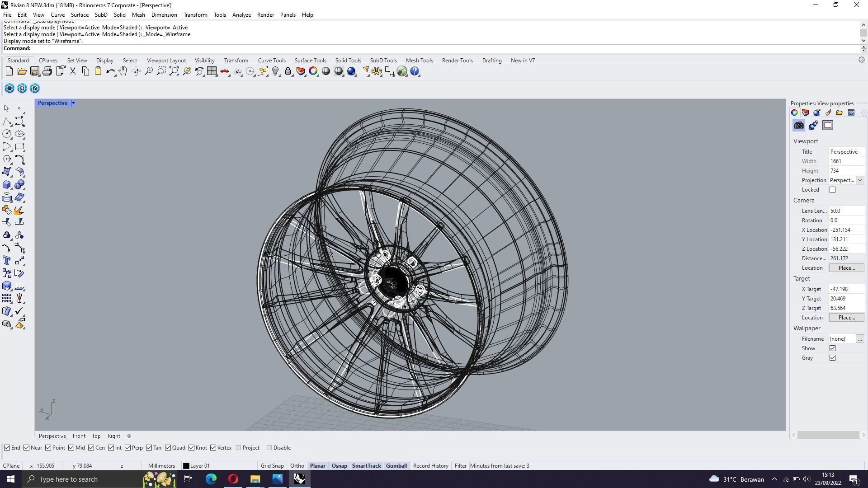Open the Projection dropdown
Image resolution: width=868 pixels, height=488 pixels.
coord(860,180)
